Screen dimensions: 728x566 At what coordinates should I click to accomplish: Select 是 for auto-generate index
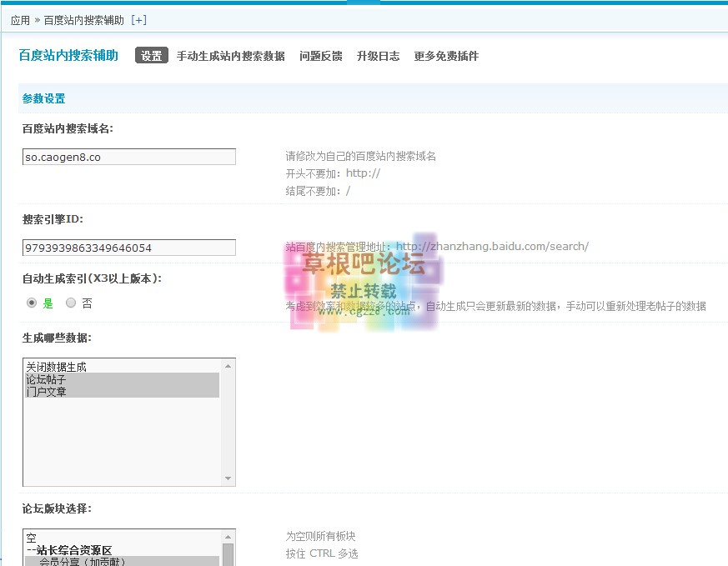point(32,303)
